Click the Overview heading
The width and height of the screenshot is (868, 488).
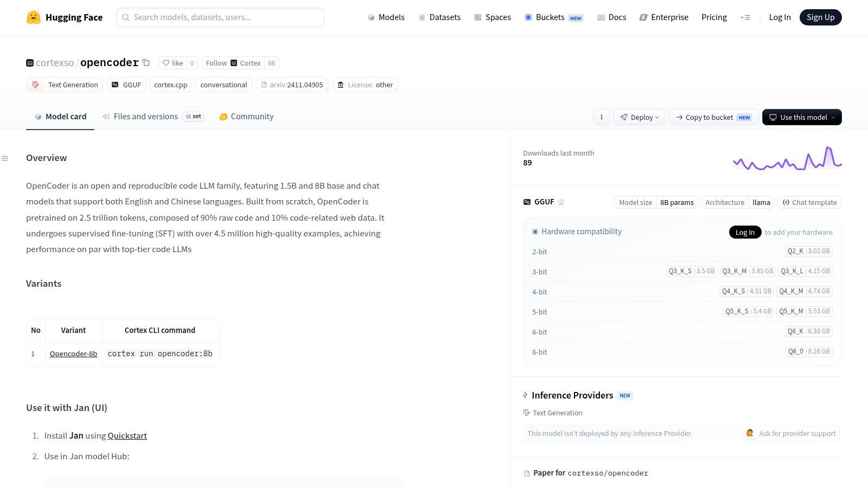(47, 158)
